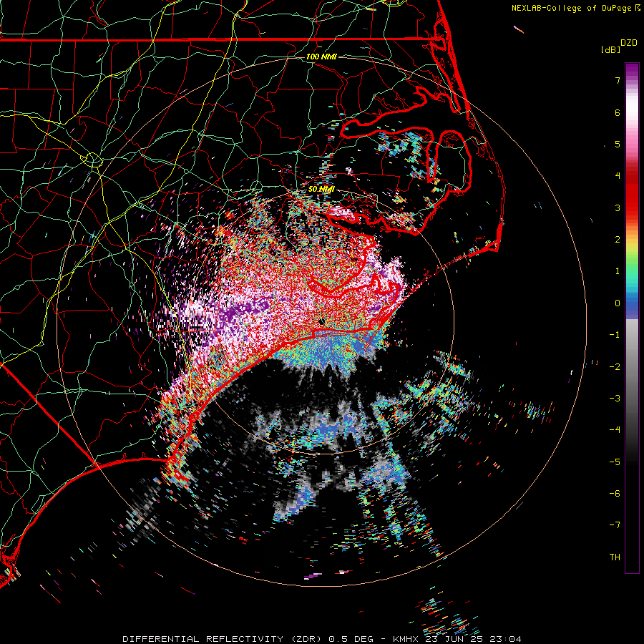Screen dimensions: 644x644
Task: Click the -7 dB value on the color scale
Action: (x=615, y=525)
